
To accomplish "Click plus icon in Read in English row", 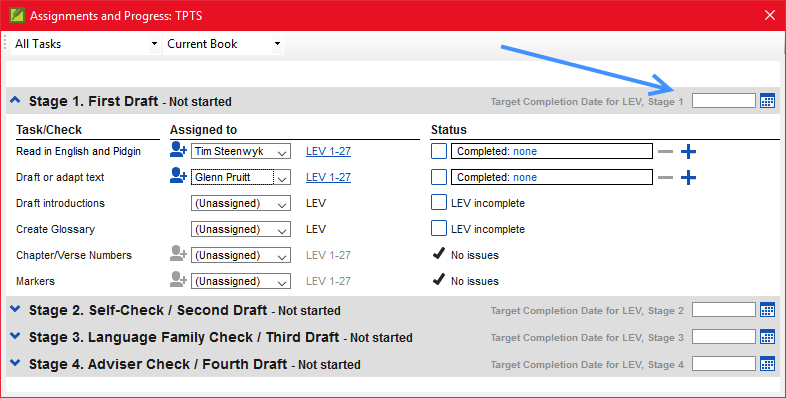I will tap(688, 151).
